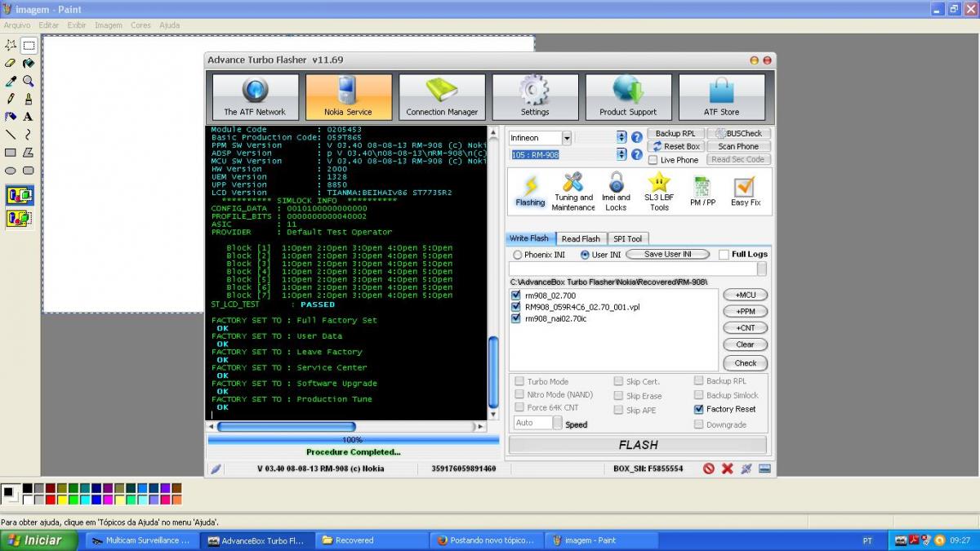This screenshot has height=551, width=980.
Task: Click the Save User INI button
Action: (667, 255)
